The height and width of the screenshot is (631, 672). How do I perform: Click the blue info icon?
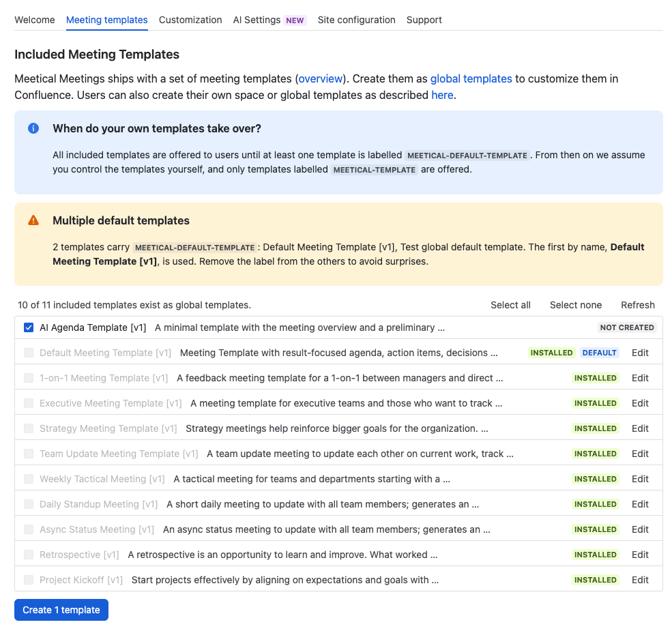(x=33, y=128)
